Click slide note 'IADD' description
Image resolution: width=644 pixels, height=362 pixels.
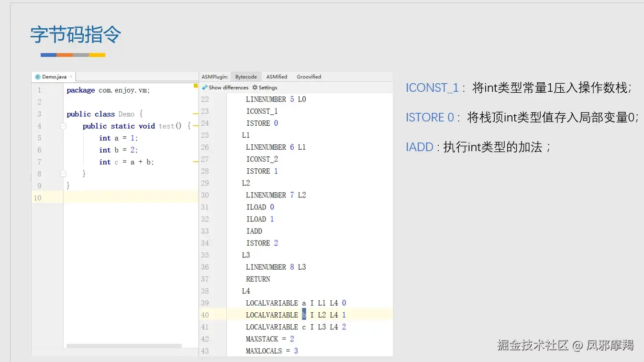click(x=478, y=147)
